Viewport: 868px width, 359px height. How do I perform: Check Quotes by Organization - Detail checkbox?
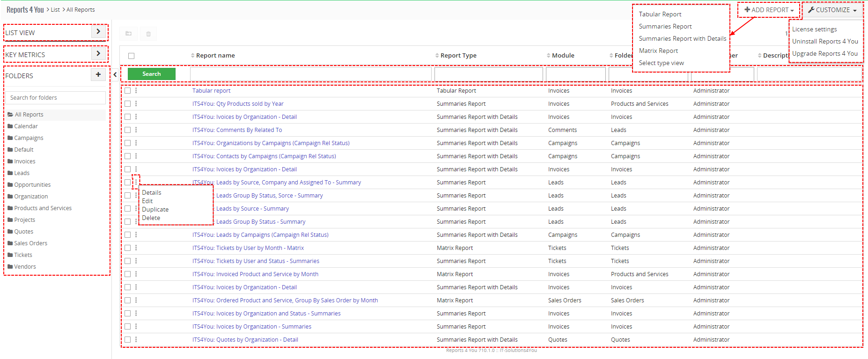click(127, 340)
